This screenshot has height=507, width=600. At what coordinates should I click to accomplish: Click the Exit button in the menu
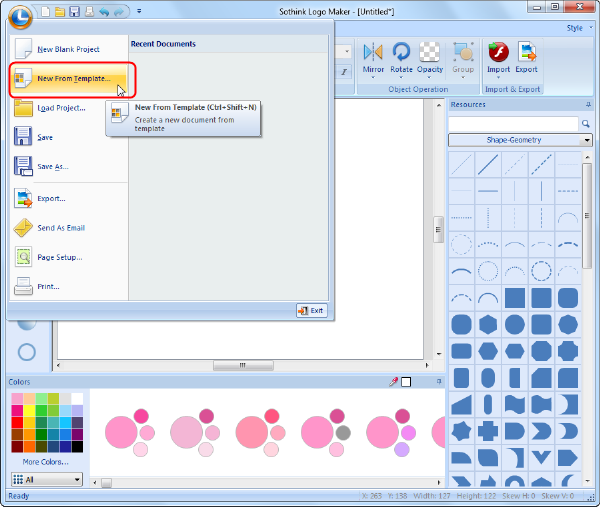point(311,310)
